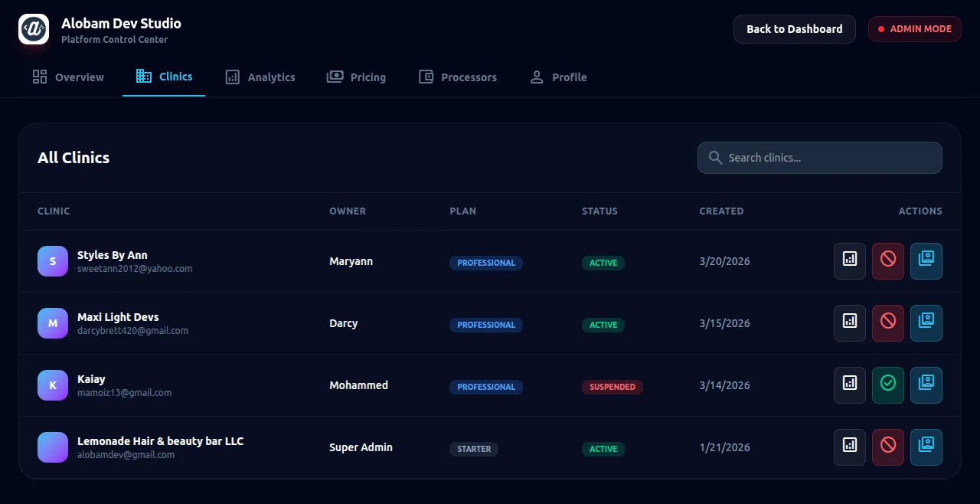
Task: Click the All Clinics heading
Action: pos(73,158)
